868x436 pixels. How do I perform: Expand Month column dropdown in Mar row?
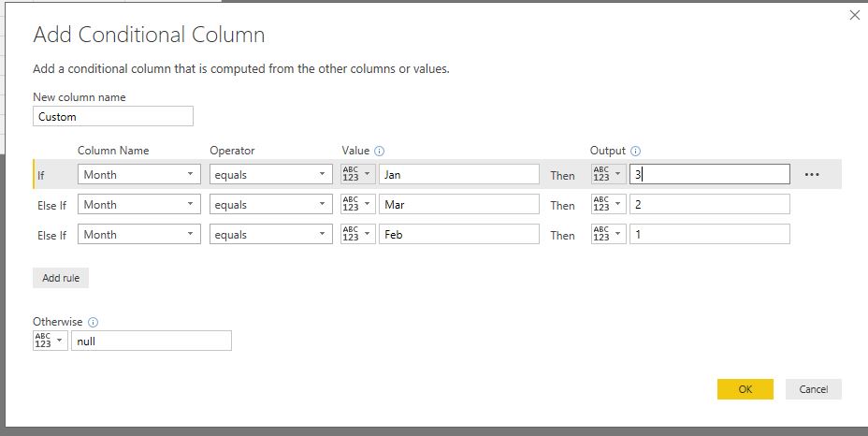[139, 204]
